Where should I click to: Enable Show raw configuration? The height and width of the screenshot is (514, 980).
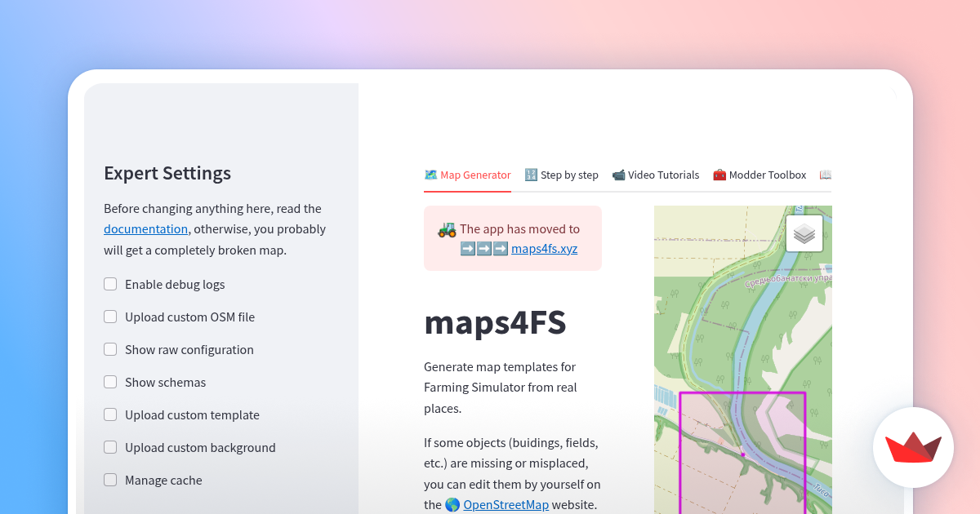coord(110,349)
